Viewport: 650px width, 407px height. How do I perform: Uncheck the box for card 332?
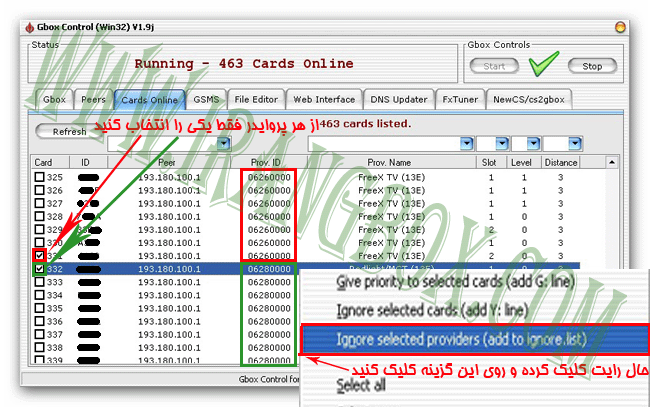coord(39,269)
